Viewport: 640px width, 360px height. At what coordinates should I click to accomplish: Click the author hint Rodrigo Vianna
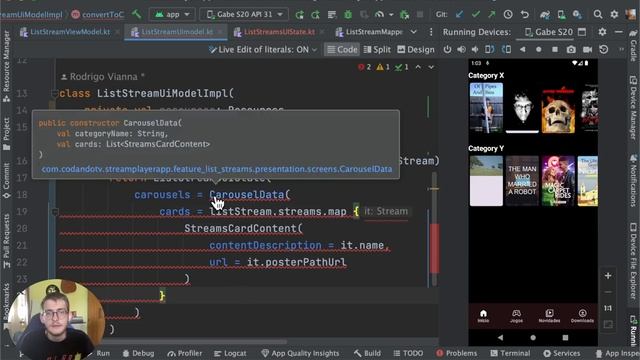[103, 76]
